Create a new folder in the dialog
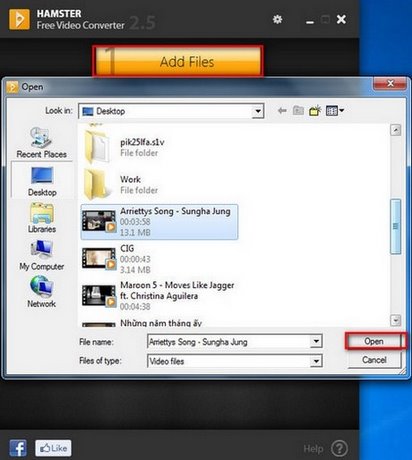The height and width of the screenshot is (460, 412). click(x=315, y=110)
